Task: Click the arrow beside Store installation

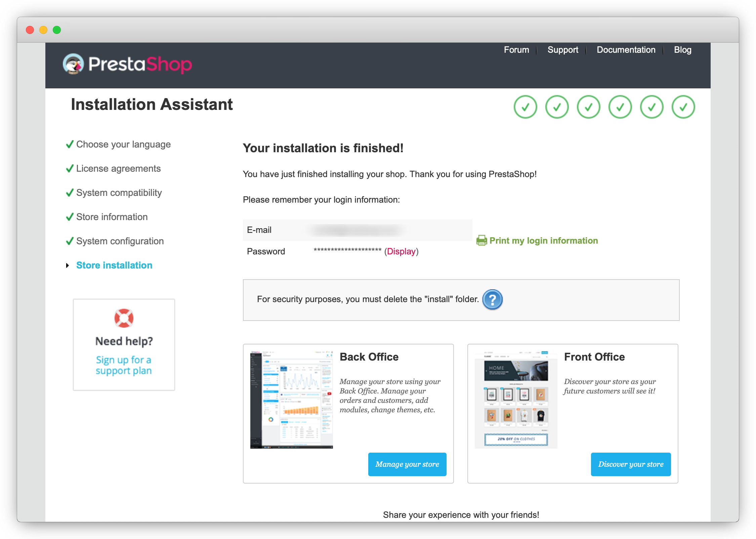Action: pyautogui.click(x=68, y=265)
